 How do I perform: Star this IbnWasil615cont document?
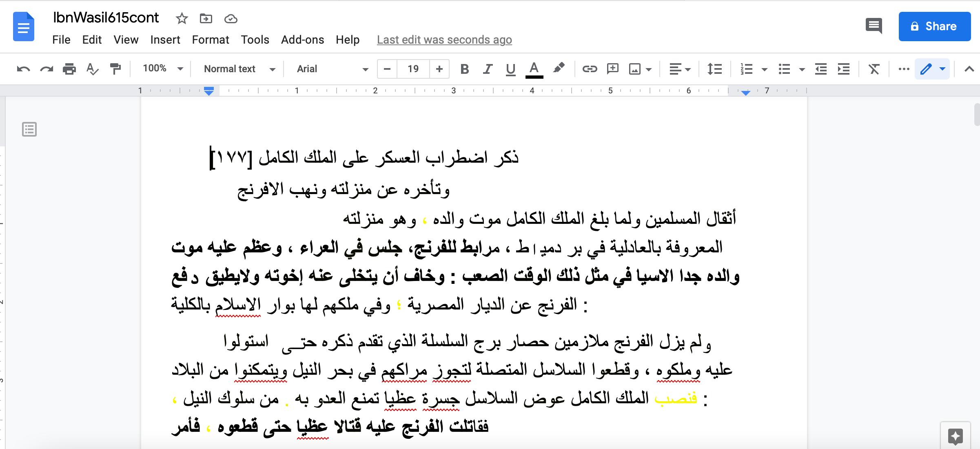182,18
